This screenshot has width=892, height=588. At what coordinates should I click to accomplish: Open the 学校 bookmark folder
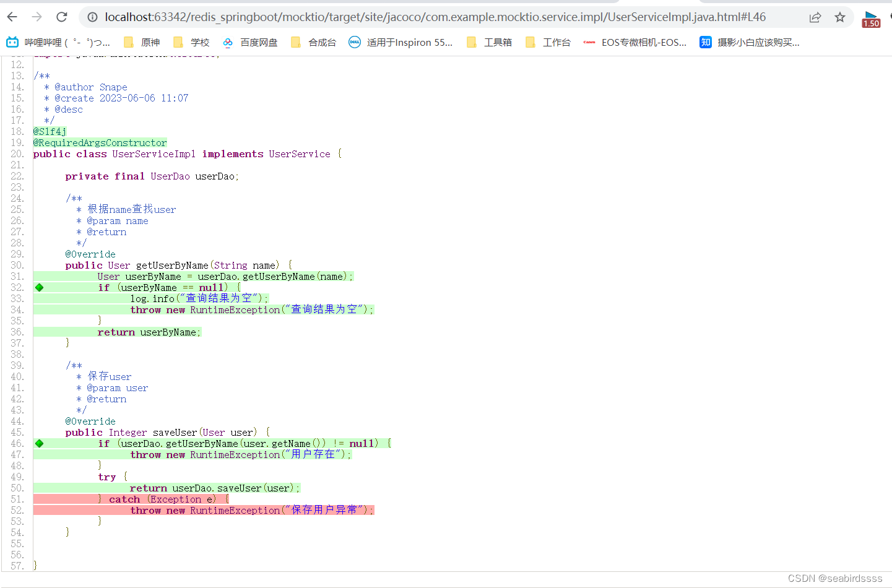[x=191, y=42]
